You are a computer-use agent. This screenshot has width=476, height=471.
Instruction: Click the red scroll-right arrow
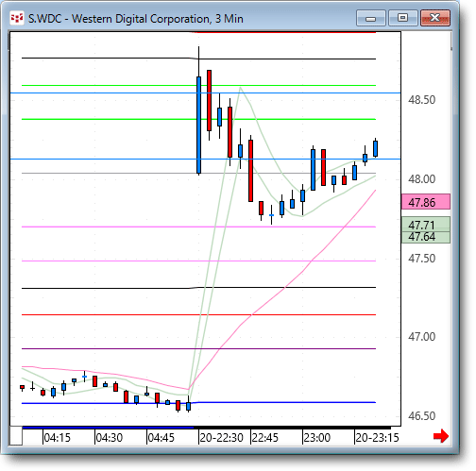[x=441, y=436]
